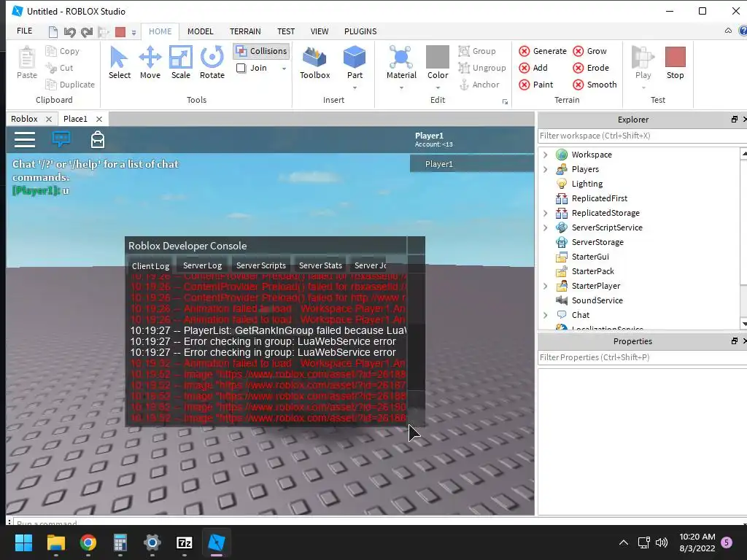Image resolution: width=747 pixels, height=560 pixels.
Task: Click the Cut button
Action: 59,68
